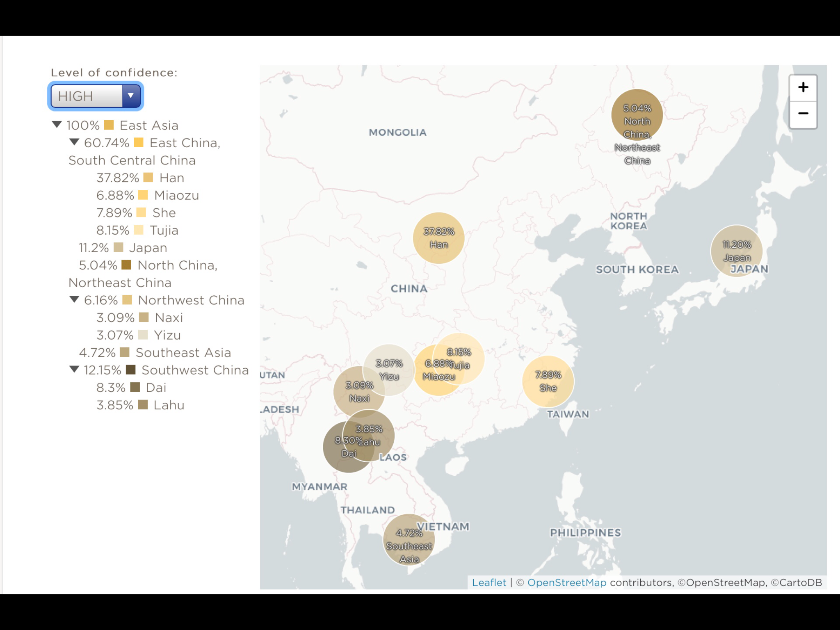Select the North China, Northeast China bubble

click(x=637, y=115)
